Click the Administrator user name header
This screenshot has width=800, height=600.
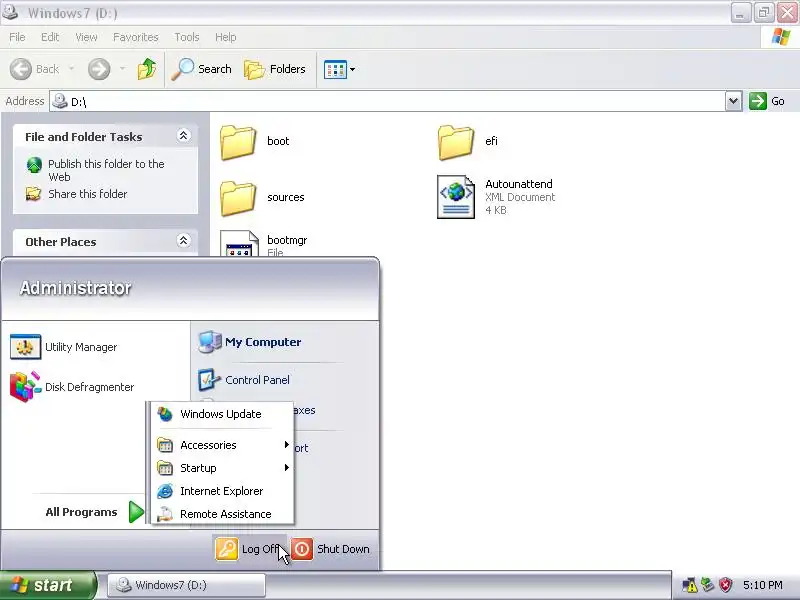coord(76,288)
